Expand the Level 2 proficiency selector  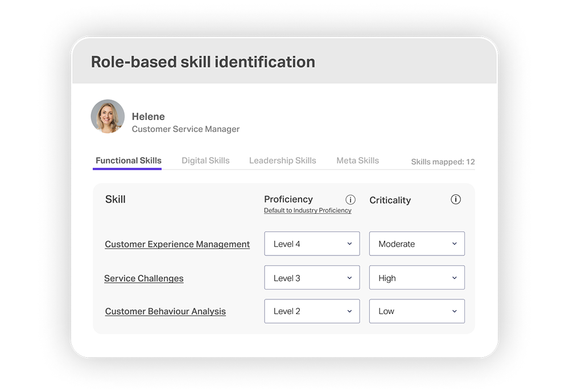click(x=312, y=311)
